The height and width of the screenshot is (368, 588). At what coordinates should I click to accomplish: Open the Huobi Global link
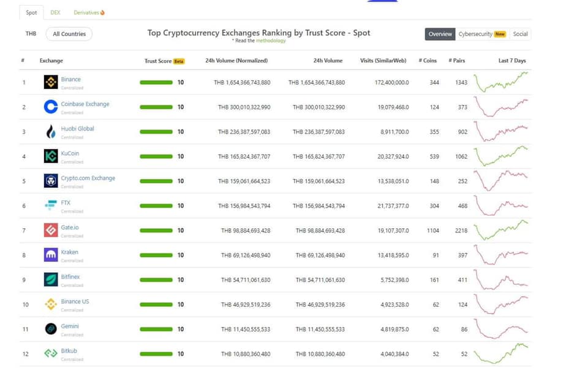click(x=77, y=128)
